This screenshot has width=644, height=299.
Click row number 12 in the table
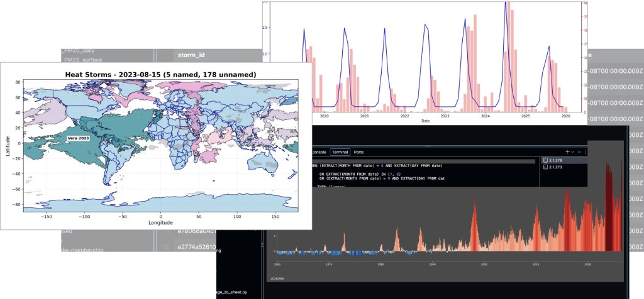click(166, 247)
